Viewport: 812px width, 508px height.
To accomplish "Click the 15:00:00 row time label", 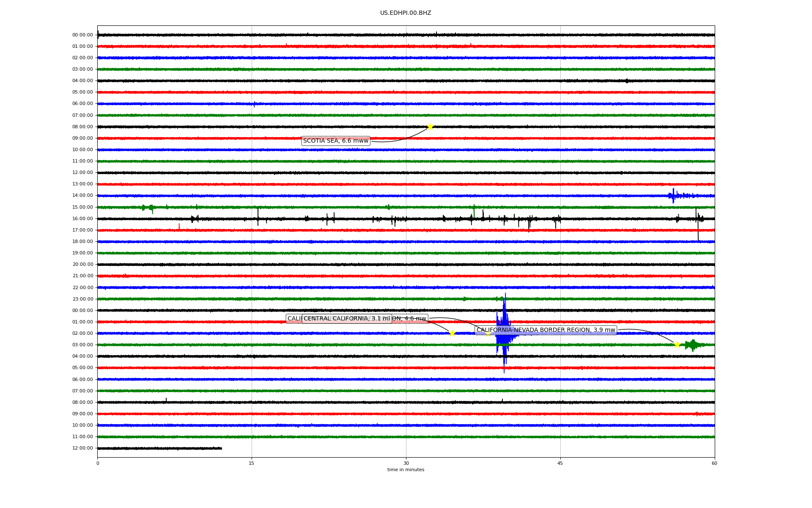I will tap(82, 207).
